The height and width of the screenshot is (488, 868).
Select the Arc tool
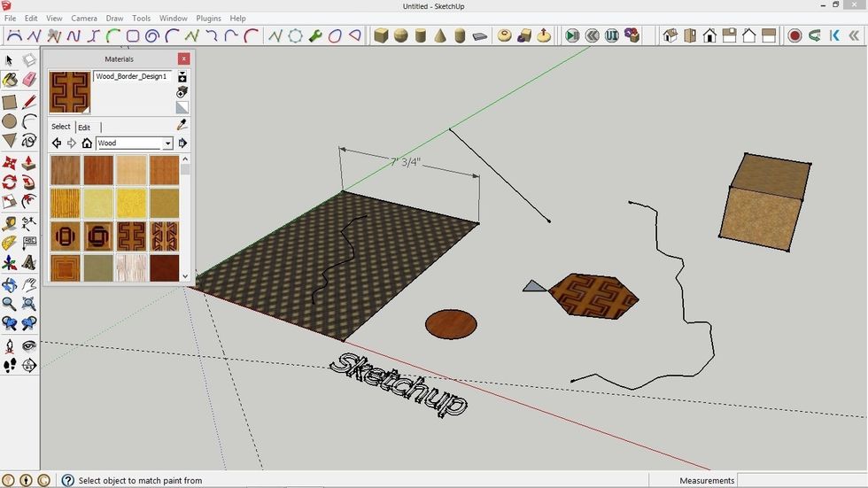point(28,121)
